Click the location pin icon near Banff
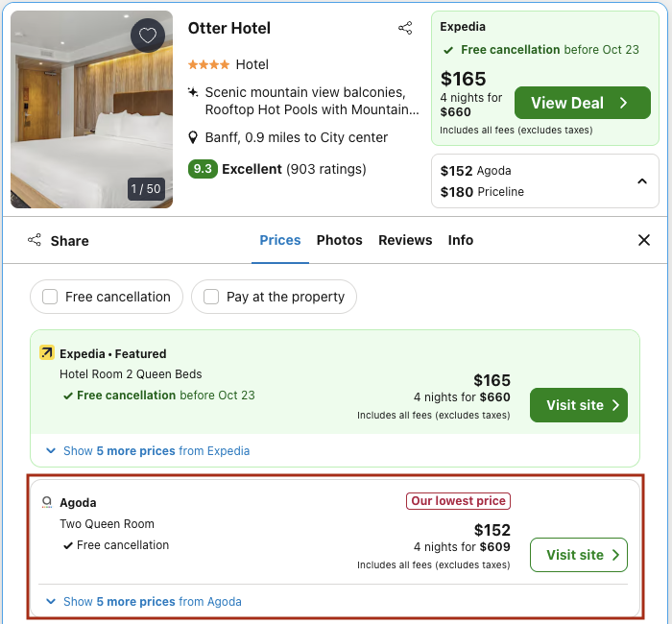 point(194,137)
